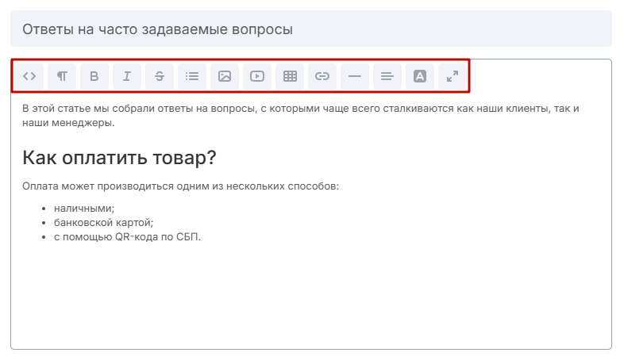Open the paragraph format menu
The height and width of the screenshot is (364, 624).
[x=62, y=76]
